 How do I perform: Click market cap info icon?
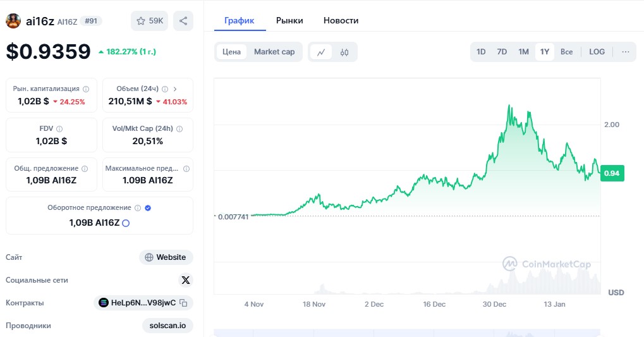[x=86, y=89]
